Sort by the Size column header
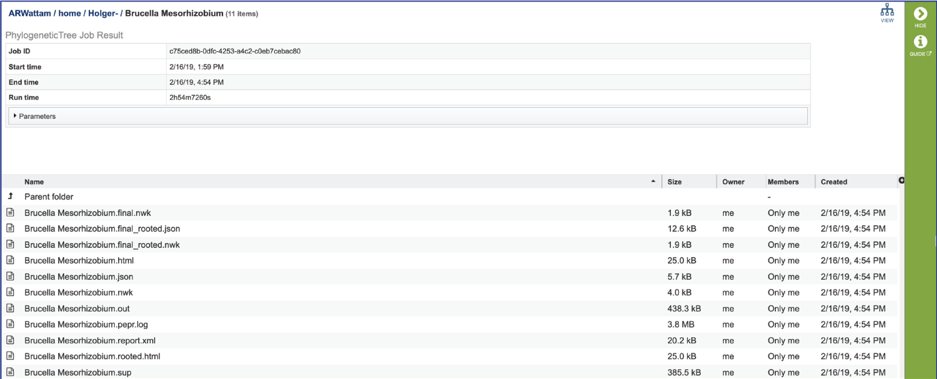 point(675,182)
